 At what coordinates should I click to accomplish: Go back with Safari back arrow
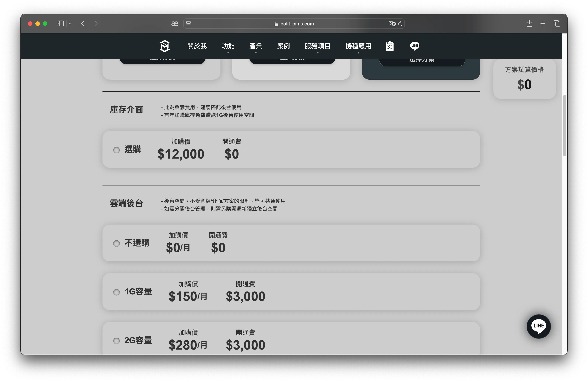tap(83, 23)
